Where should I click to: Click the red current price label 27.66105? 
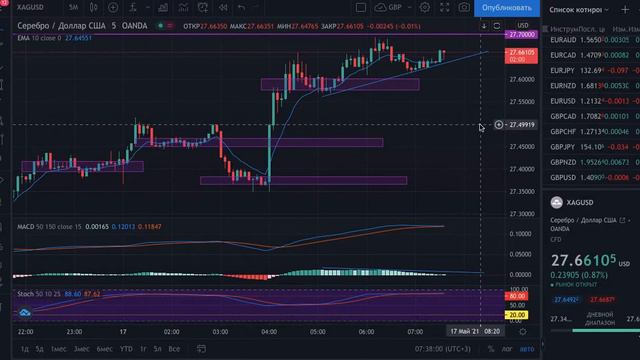521,56
